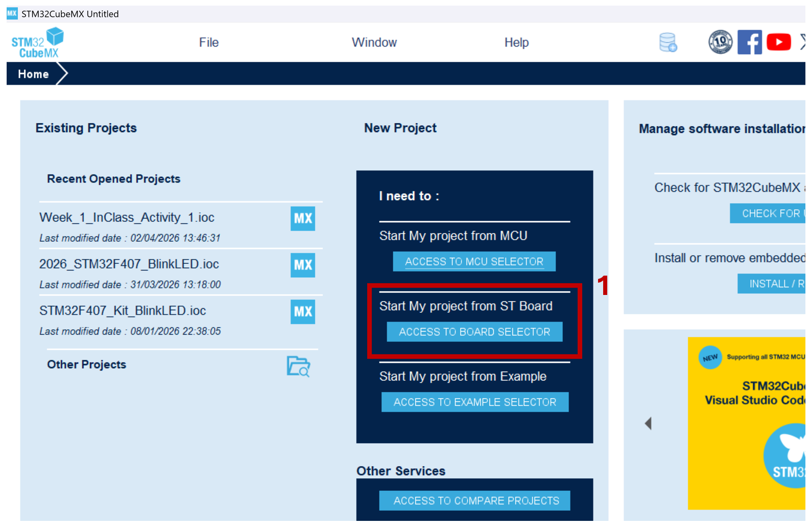Click the Recent Opened Projects heading
The image size is (812, 526).
click(x=113, y=179)
